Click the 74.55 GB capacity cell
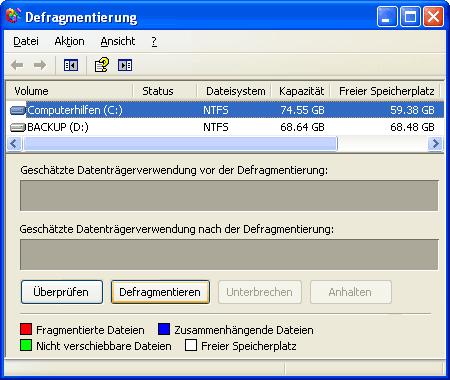450x380 pixels. [302, 110]
